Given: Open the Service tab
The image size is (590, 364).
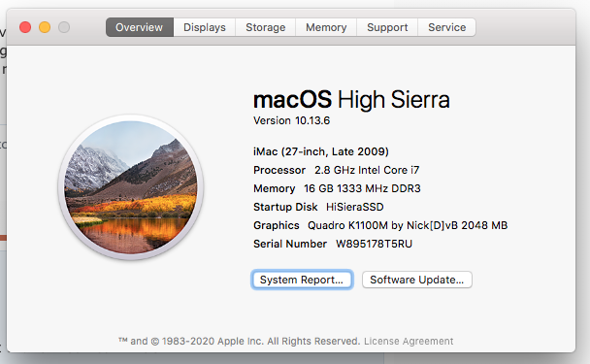Looking at the screenshot, I should tap(446, 27).
